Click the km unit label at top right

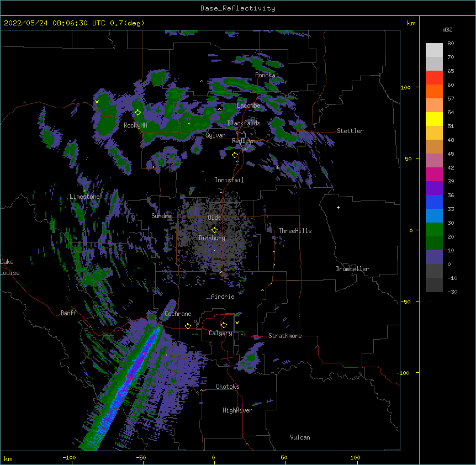pyautogui.click(x=411, y=23)
